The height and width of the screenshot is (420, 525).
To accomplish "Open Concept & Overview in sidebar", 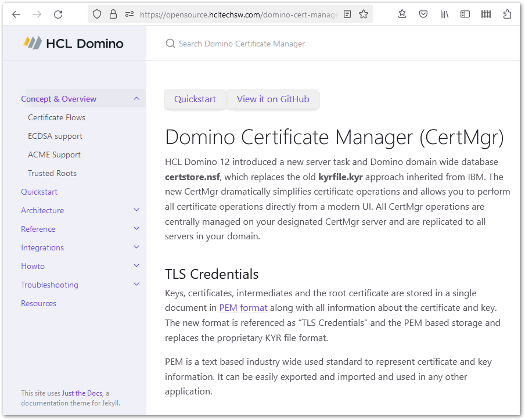I will [59, 99].
